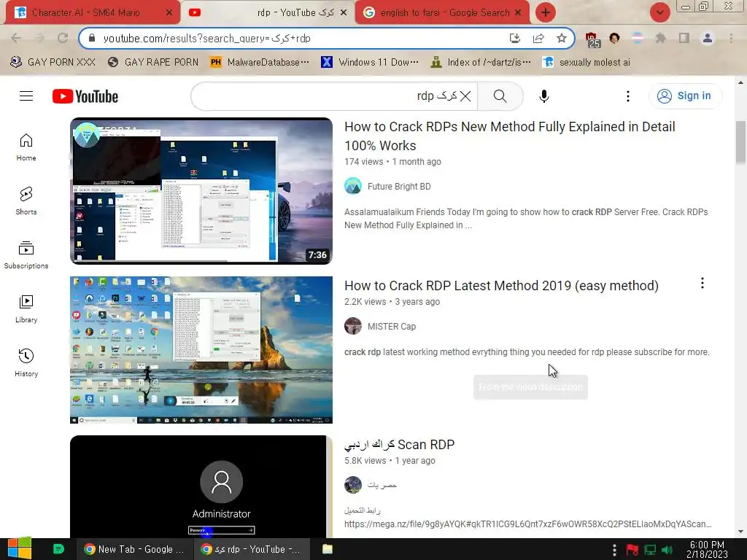Click the share page icon in address bar

click(x=538, y=38)
